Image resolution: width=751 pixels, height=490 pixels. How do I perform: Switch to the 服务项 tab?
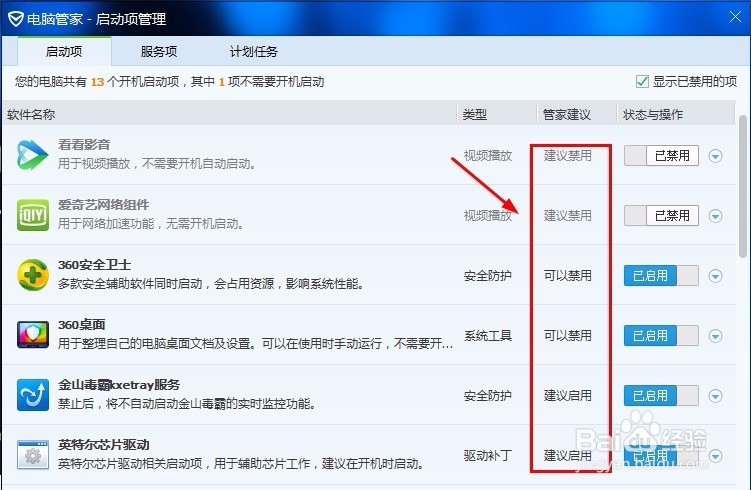(159, 51)
